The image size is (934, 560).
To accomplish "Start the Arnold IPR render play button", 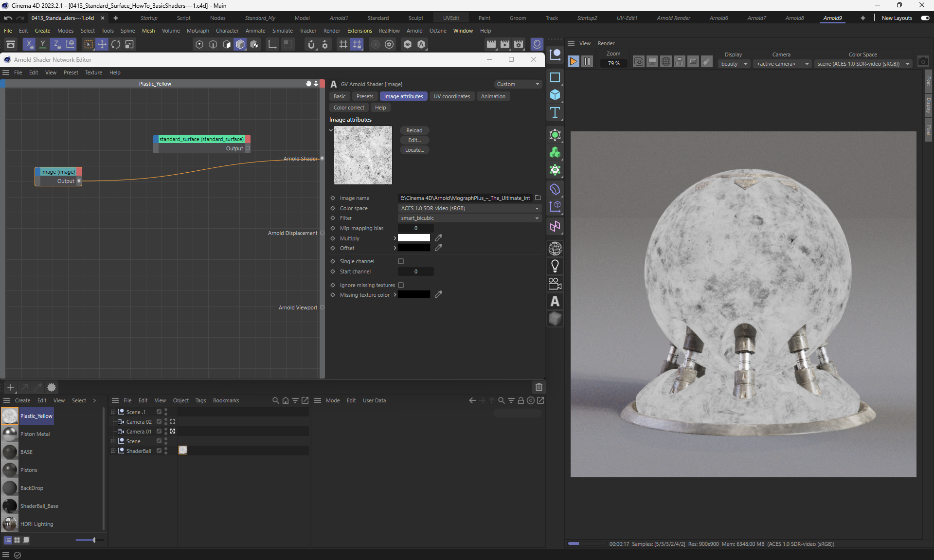I will click(573, 61).
